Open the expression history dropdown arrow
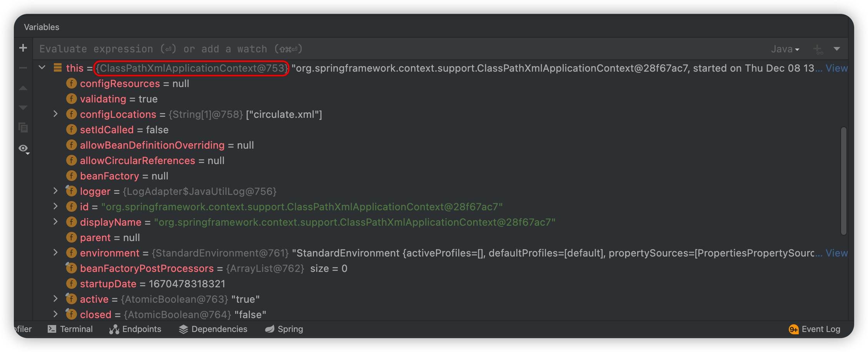The height and width of the screenshot is (352, 868). pyautogui.click(x=837, y=49)
